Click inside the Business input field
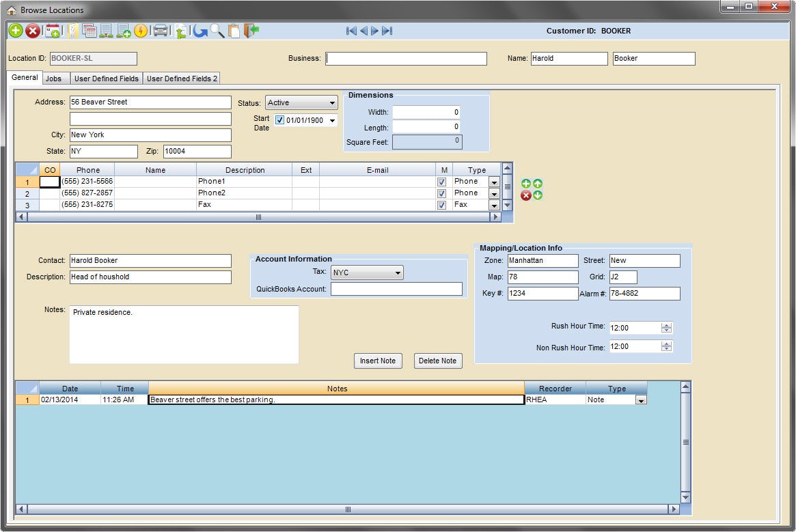 click(x=406, y=58)
